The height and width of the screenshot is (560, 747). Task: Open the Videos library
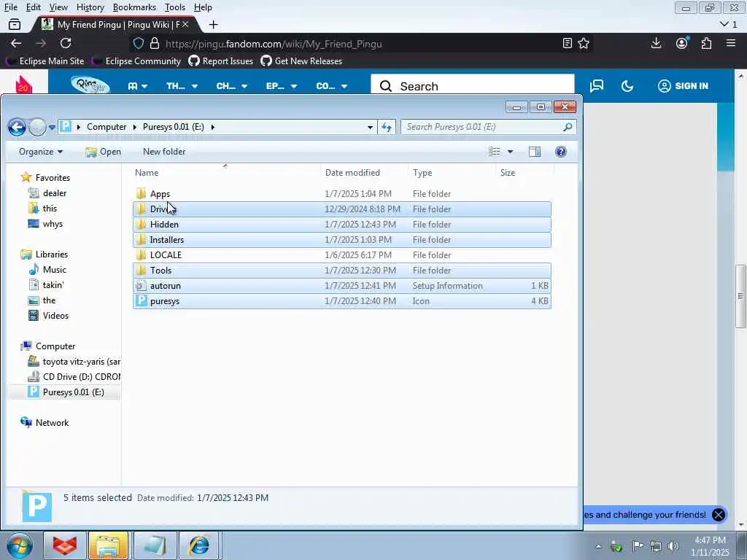55,316
